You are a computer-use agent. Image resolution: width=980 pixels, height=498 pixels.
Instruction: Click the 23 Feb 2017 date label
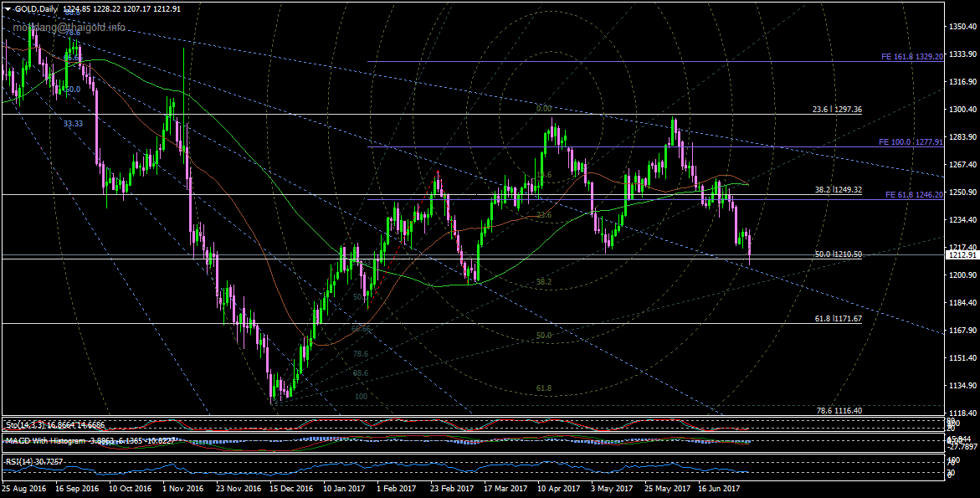453,488
